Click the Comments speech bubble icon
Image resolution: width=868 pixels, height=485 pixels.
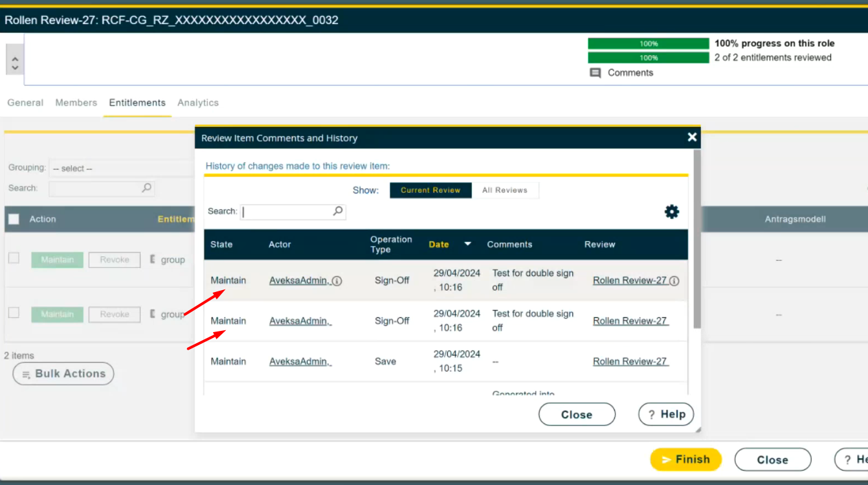[595, 73]
